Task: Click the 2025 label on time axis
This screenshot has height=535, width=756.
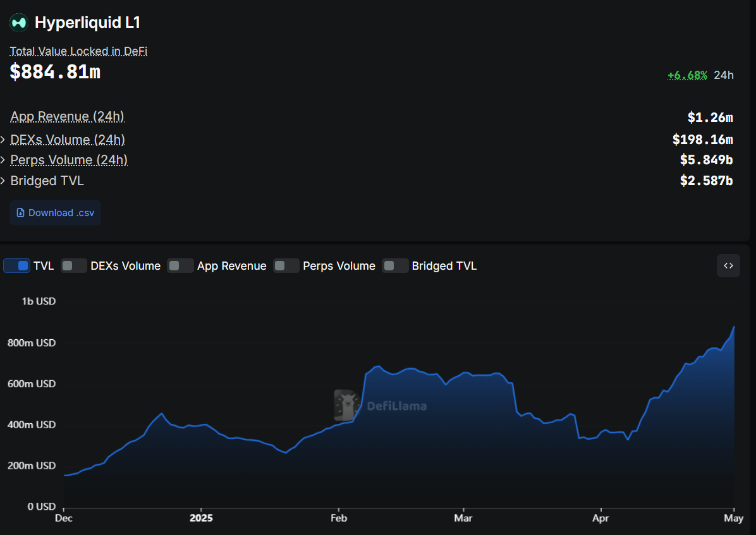Action: coord(201,518)
